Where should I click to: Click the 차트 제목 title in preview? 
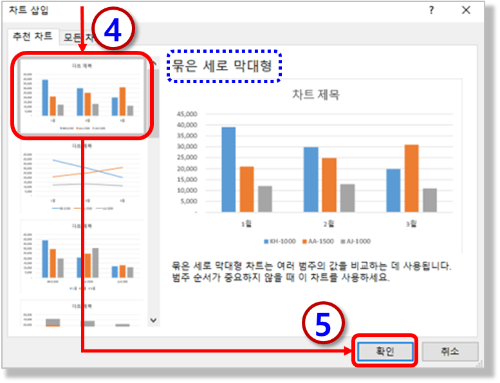[316, 95]
